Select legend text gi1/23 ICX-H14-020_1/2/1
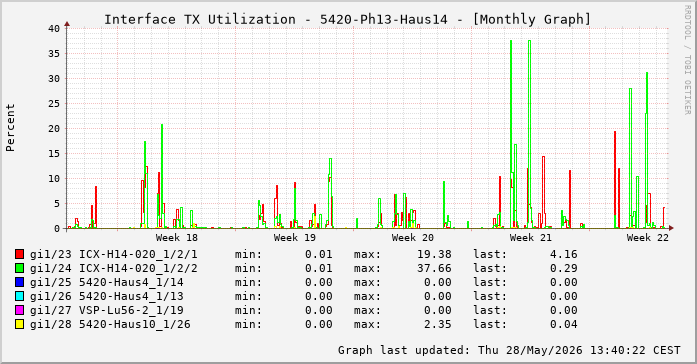Screen dimensions: 697x364 (x=114, y=254)
